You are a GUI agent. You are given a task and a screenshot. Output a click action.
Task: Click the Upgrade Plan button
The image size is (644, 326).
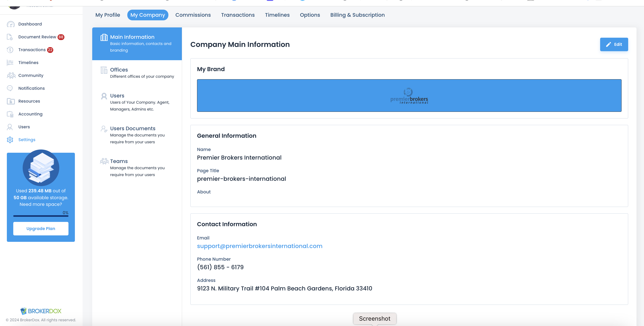(41, 229)
